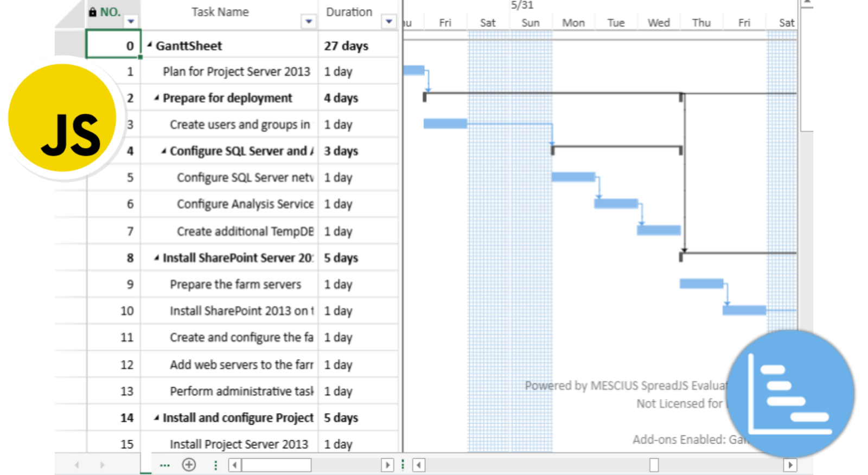The width and height of the screenshot is (868, 475).
Task: Open the Duration column filter dropdown
Action: coord(389,22)
